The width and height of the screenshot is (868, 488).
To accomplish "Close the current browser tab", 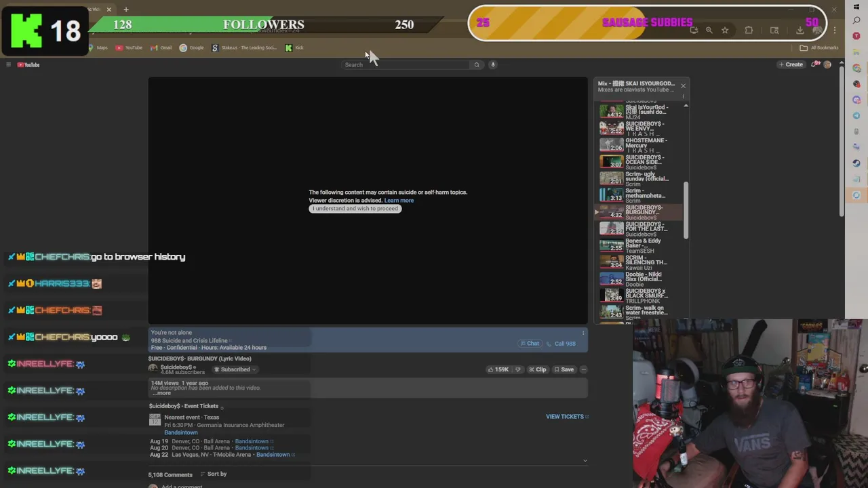I will click(x=108, y=9).
